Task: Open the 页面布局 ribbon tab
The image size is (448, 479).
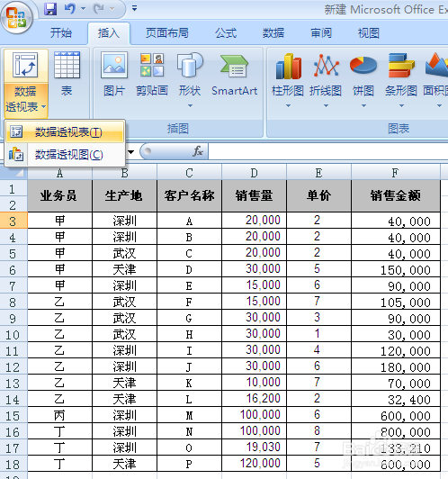Action: (x=167, y=33)
